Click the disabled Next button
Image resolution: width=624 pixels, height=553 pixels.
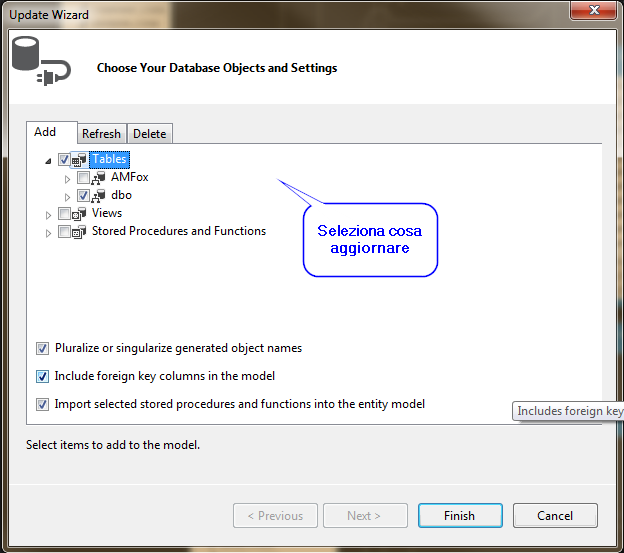[365, 516]
